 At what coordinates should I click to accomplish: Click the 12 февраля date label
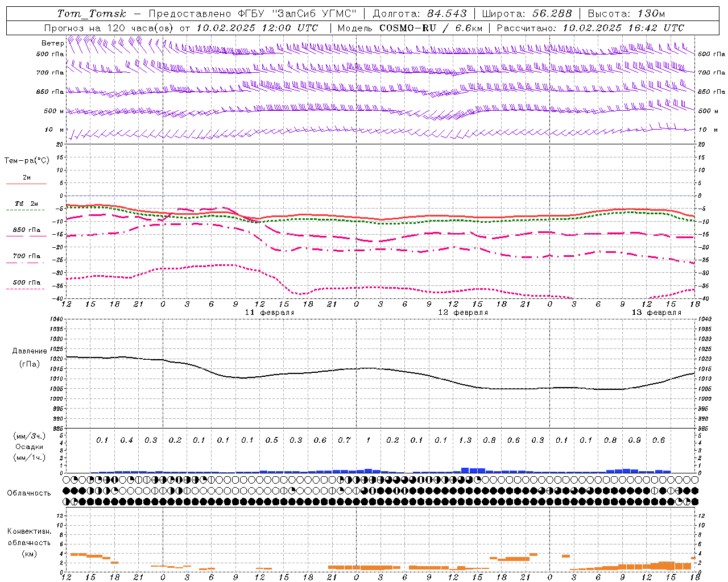tap(463, 313)
